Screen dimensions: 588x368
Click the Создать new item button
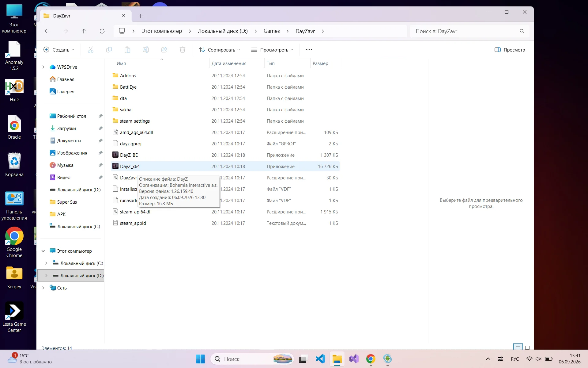(x=59, y=50)
